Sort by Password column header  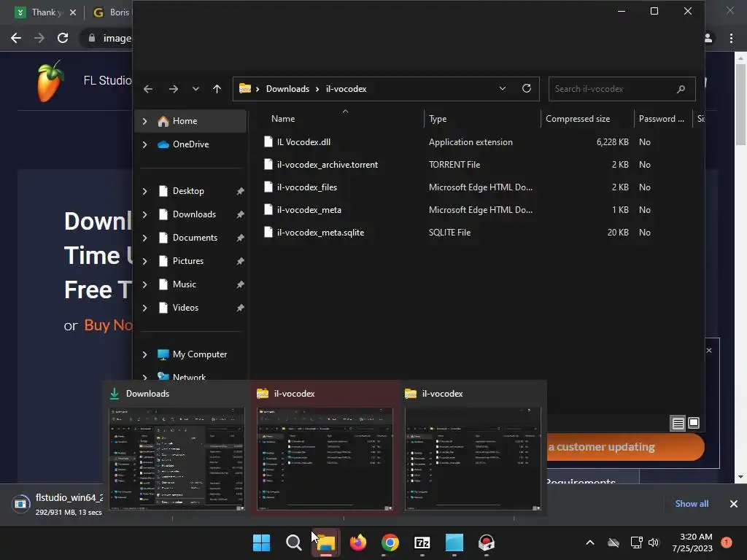tap(661, 119)
